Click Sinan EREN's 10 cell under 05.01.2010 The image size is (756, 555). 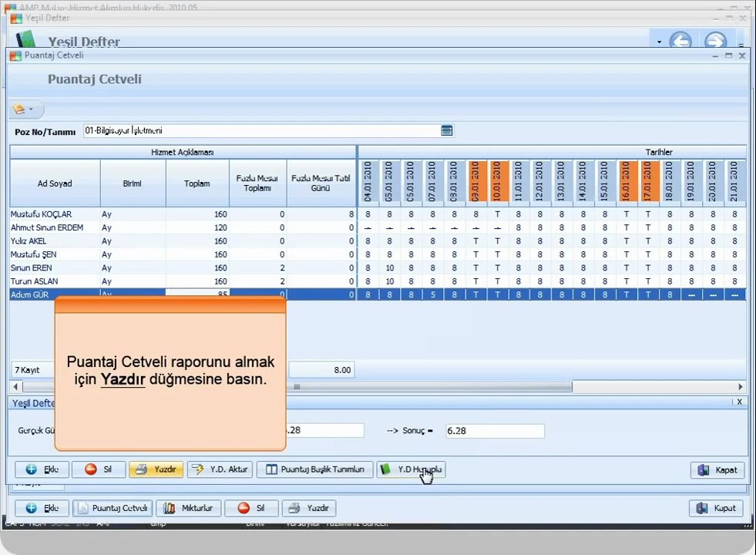pos(390,268)
